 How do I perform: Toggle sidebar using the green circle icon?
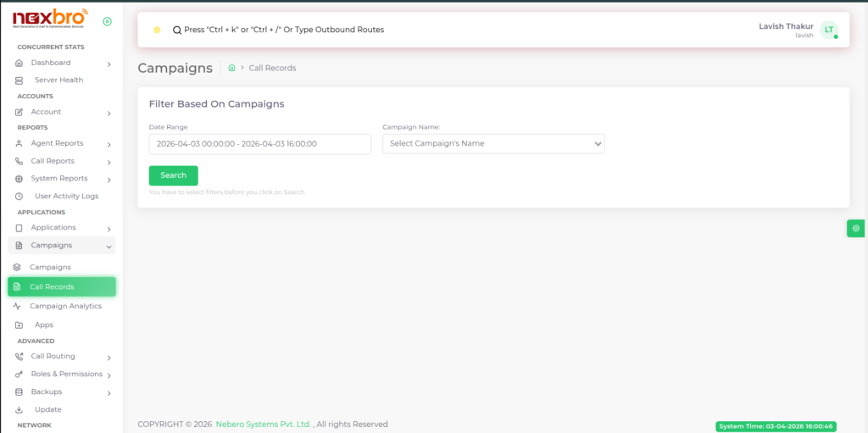point(107,22)
